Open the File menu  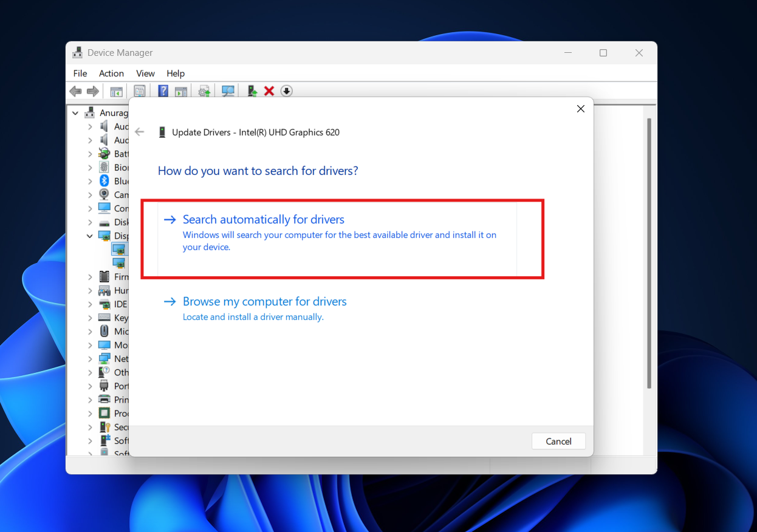point(80,73)
